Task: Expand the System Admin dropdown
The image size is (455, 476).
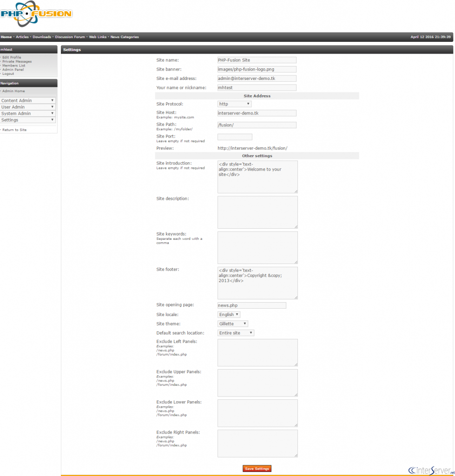Action: click(27, 113)
